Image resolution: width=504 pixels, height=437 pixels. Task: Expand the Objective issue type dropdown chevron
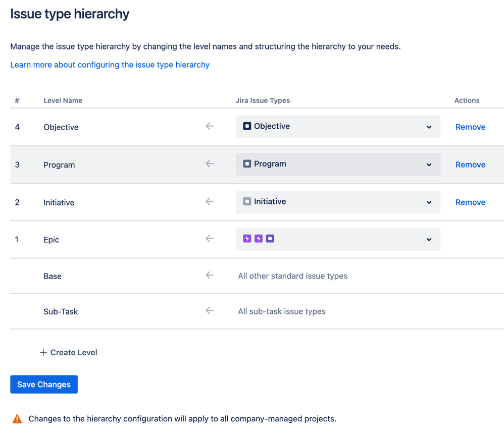(x=429, y=127)
